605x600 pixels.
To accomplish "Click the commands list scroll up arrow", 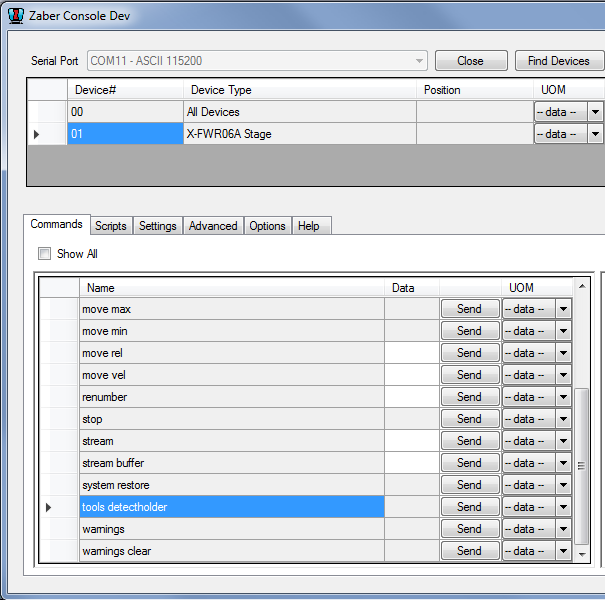I will (582, 286).
